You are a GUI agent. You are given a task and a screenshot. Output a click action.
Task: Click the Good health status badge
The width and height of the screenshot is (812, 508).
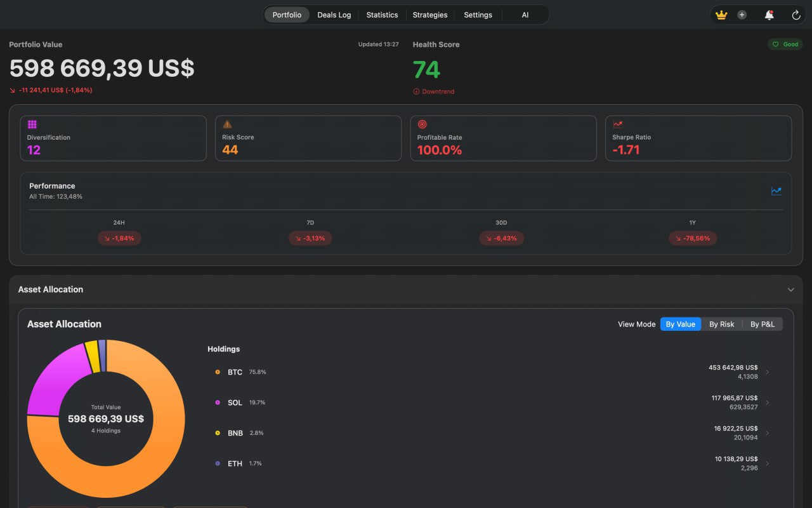[785, 44]
